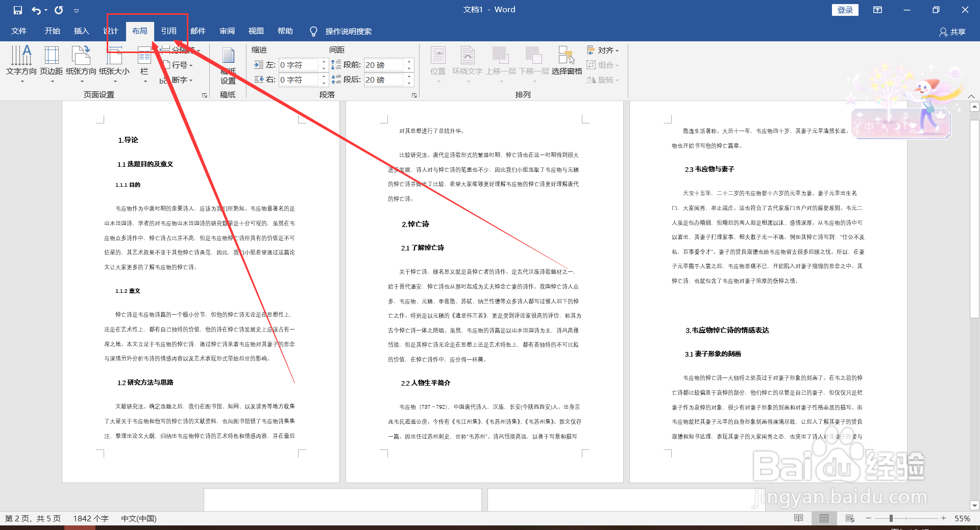
Task: Click the 登录 (Sign in) button
Action: click(x=845, y=10)
